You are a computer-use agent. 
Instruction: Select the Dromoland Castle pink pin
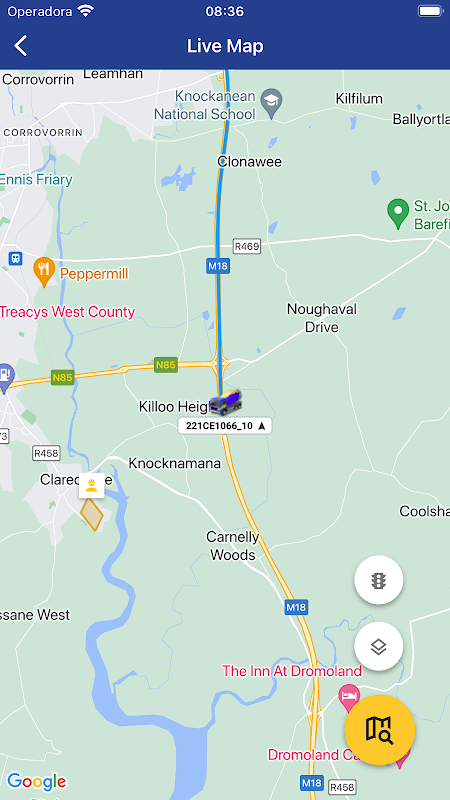pos(403,758)
